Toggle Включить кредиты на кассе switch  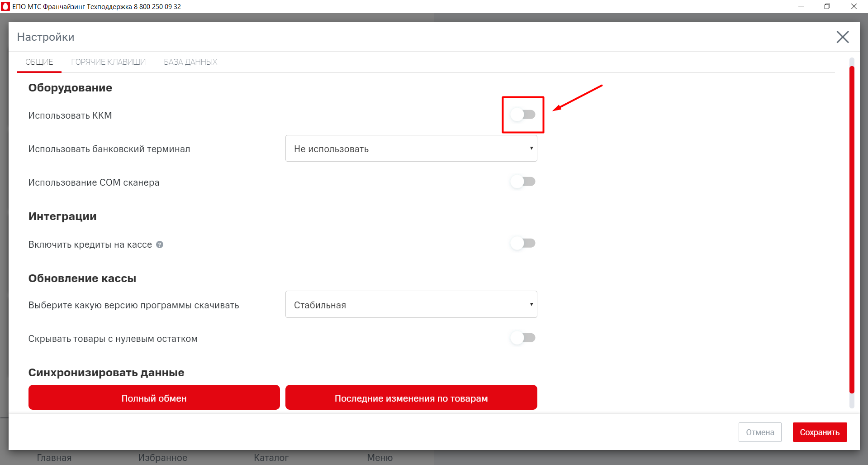click(523, 243)
